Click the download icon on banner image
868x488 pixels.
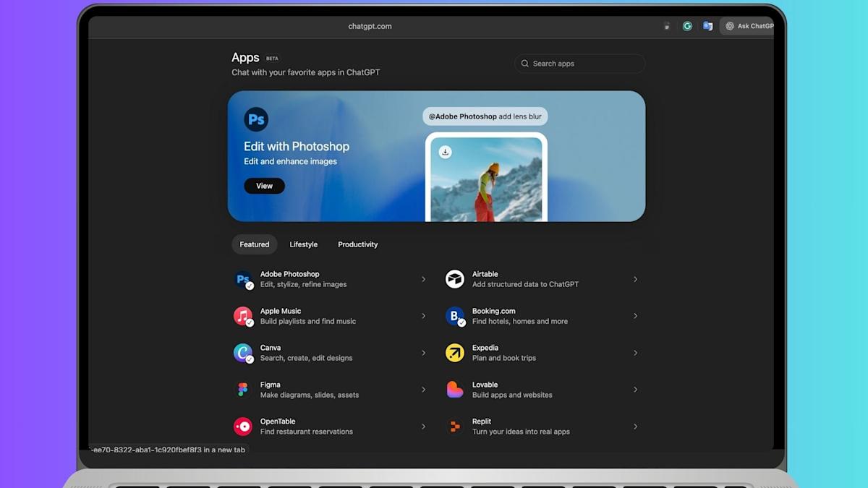click(446, 152)
